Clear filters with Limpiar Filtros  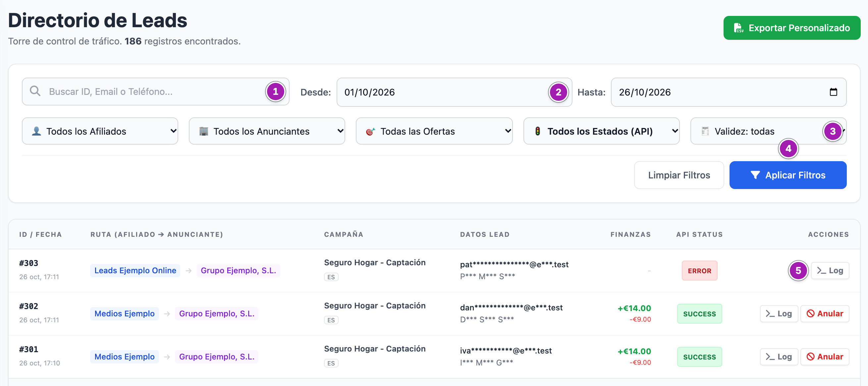pos(678,175)
